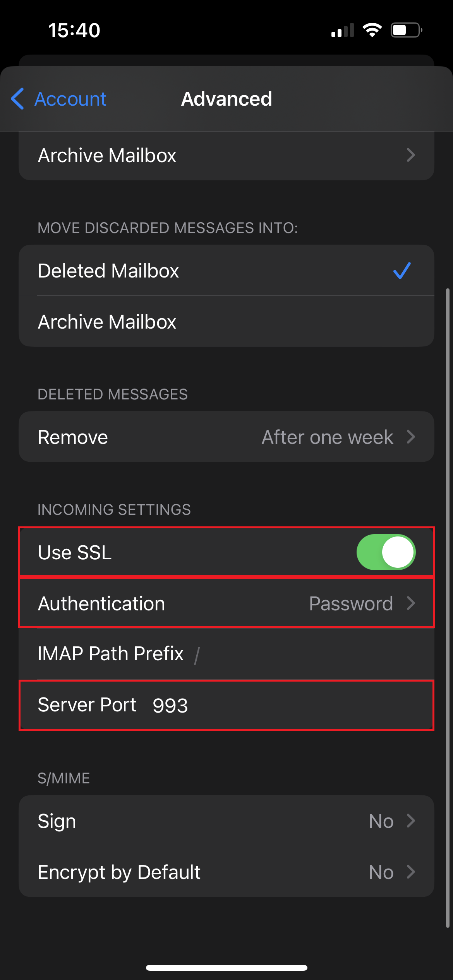
Task: Open the Authentication method options
Action: 226,603
